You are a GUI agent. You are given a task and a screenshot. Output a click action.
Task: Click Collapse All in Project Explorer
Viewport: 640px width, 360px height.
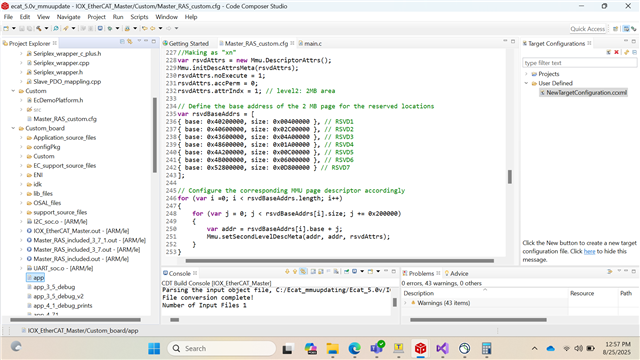pyautogui.click(x=122, y=42)
